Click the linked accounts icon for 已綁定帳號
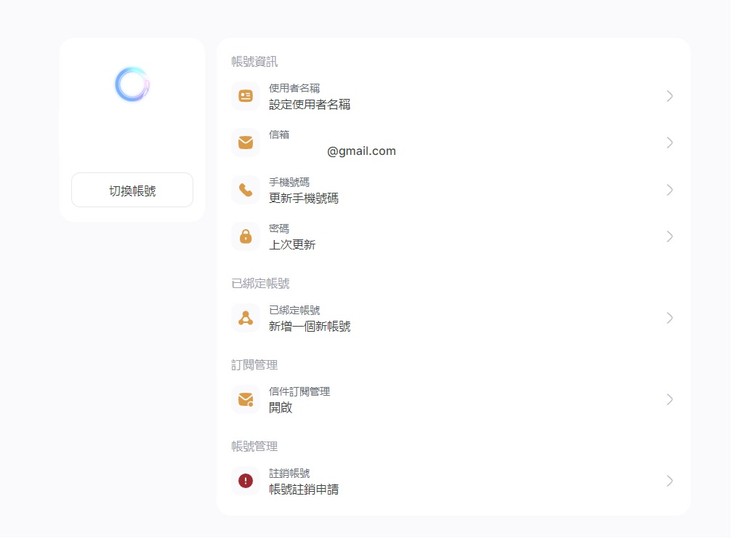This screenshot has height=539, width=750. (245, 318)
